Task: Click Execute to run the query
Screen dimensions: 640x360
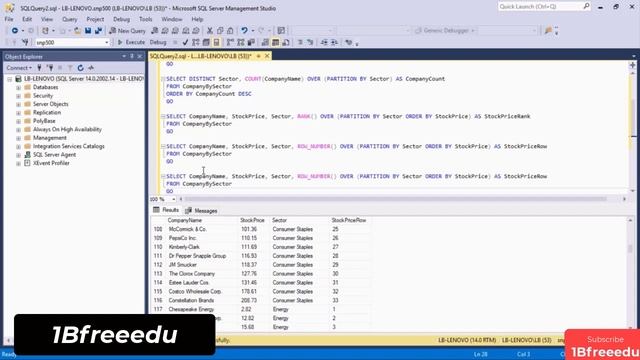Action: click(x=131, y=42)
